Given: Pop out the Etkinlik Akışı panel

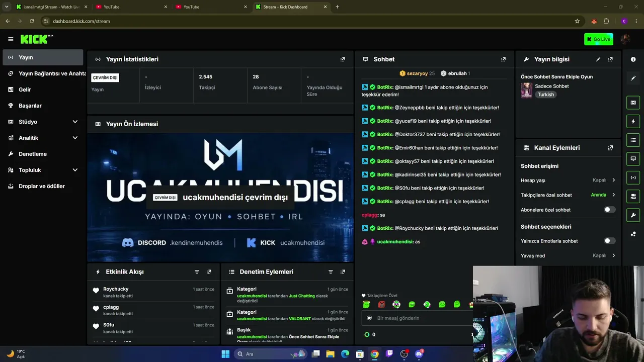Looking at the screenshot, I should [x=209, y=272].
